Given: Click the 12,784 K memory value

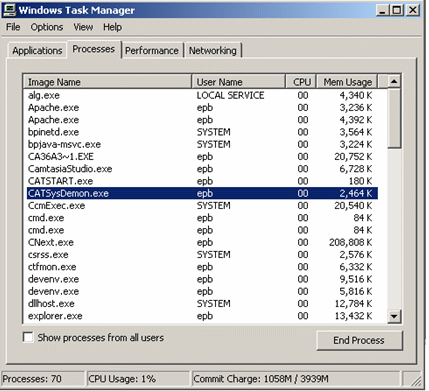Looking at the screenshot, I should pos(353,304).
